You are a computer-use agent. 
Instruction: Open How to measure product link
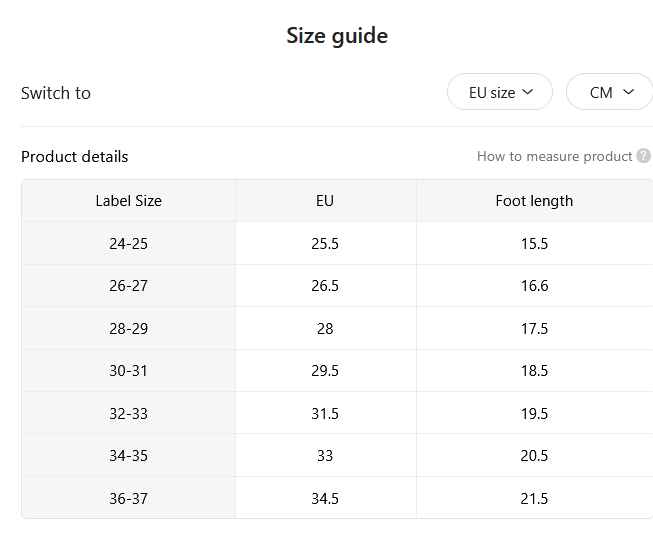click(554, 156)
